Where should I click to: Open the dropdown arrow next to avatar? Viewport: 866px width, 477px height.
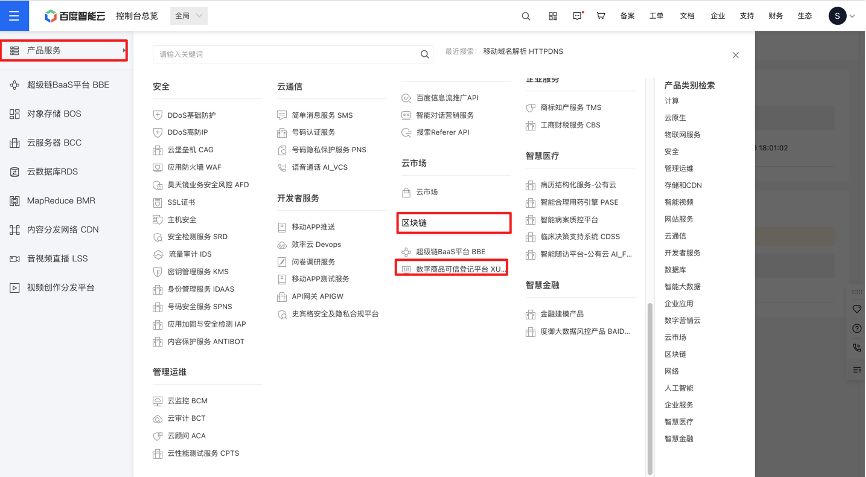pos(852,17)
